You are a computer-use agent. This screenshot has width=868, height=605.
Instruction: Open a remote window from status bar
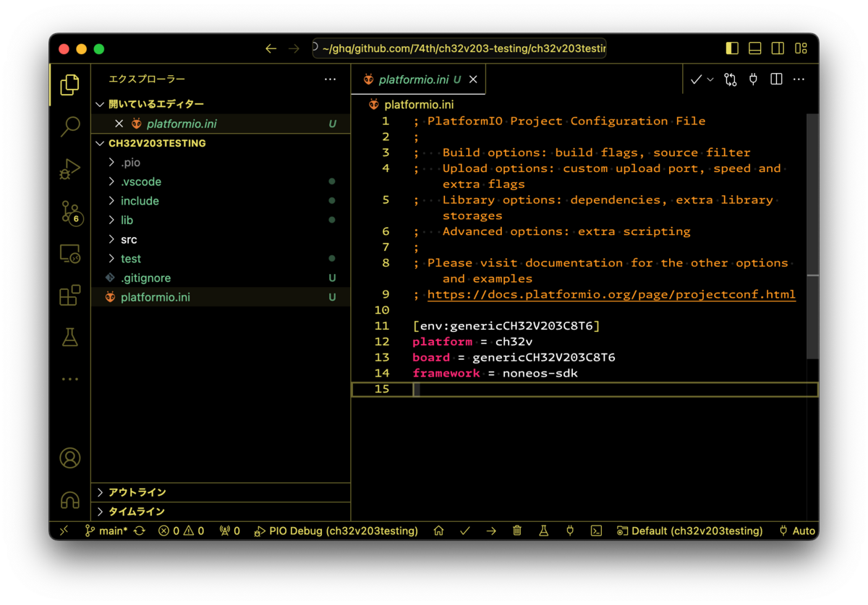(64, 531)
